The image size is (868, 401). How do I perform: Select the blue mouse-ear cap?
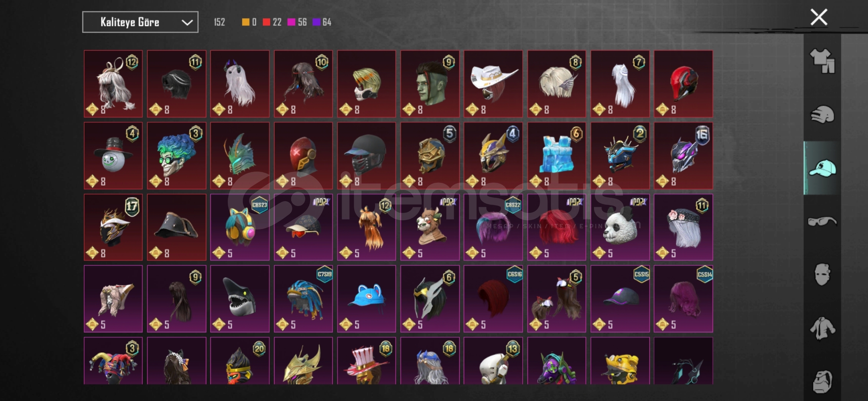pos(366,299)
